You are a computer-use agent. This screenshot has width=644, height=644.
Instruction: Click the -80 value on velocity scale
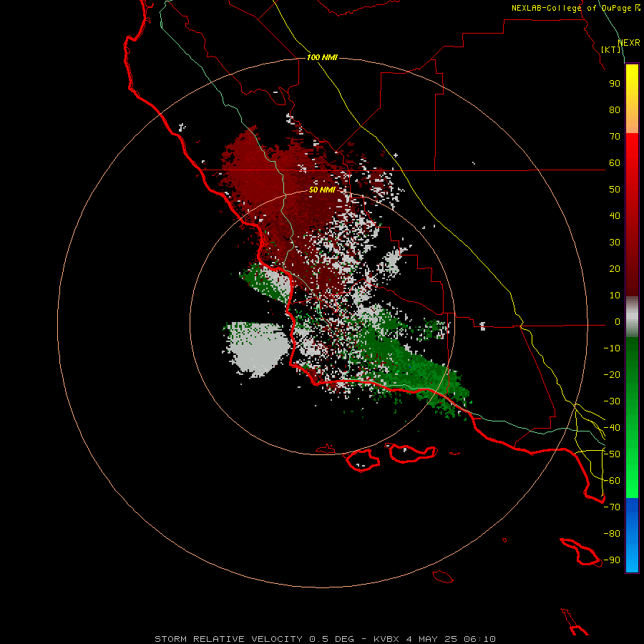pos(612,534)
